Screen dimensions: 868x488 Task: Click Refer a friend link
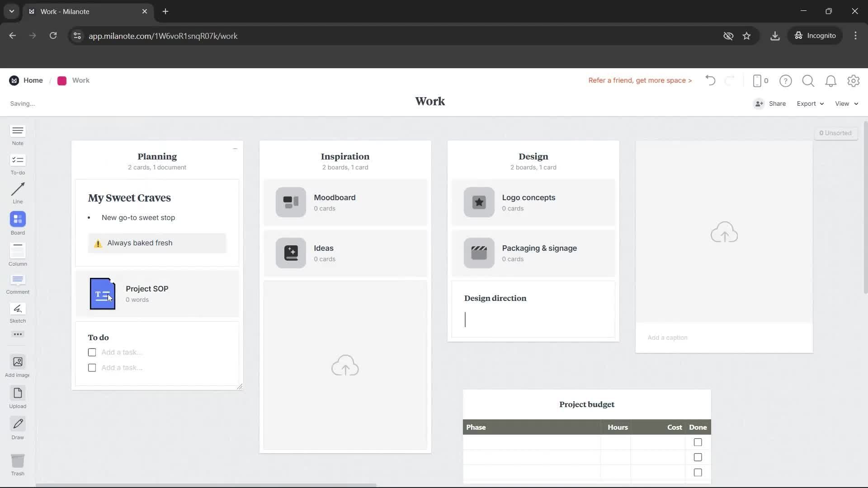(x=640, y=80)
